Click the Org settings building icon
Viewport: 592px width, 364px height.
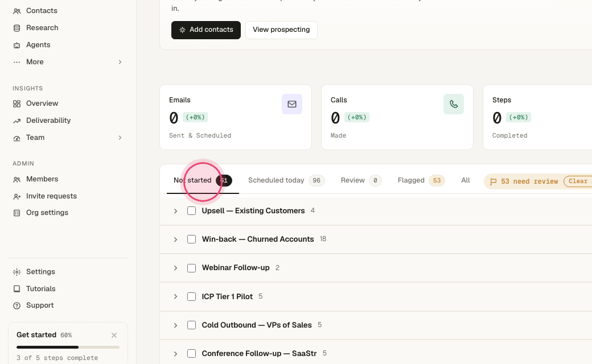17,213
